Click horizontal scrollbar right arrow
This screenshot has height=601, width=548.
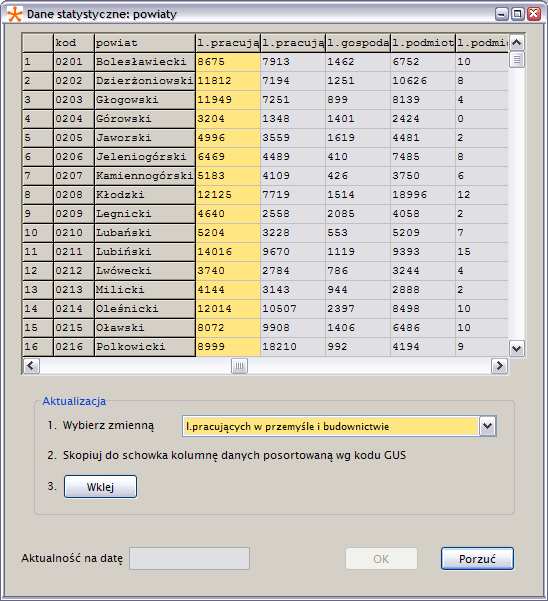pos(499,366)
